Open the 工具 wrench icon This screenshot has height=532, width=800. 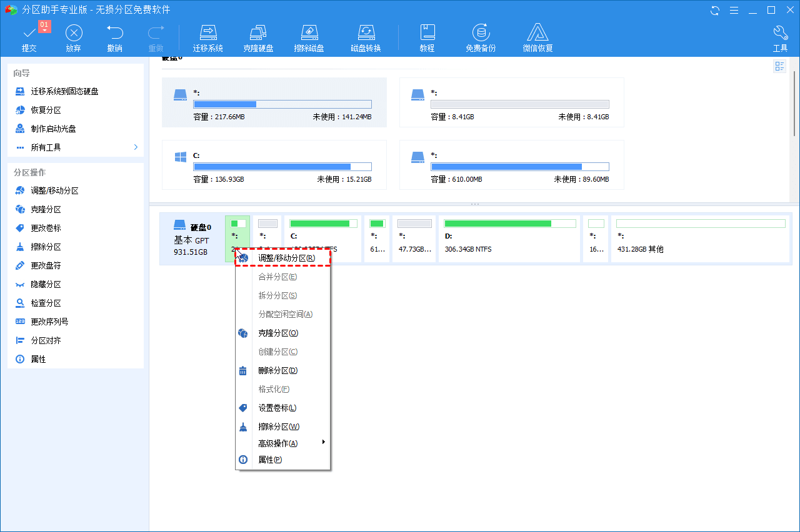click(780, 38)
